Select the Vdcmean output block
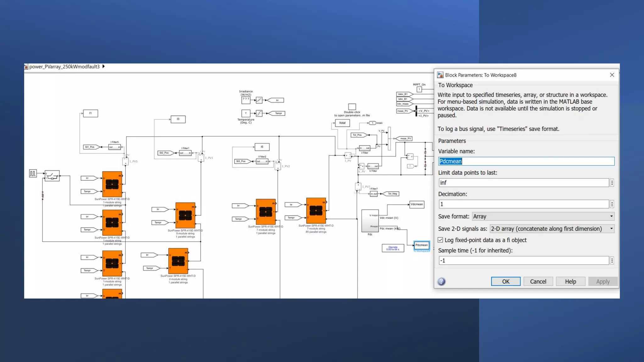644x362 pixels. [x=417, y=204]
